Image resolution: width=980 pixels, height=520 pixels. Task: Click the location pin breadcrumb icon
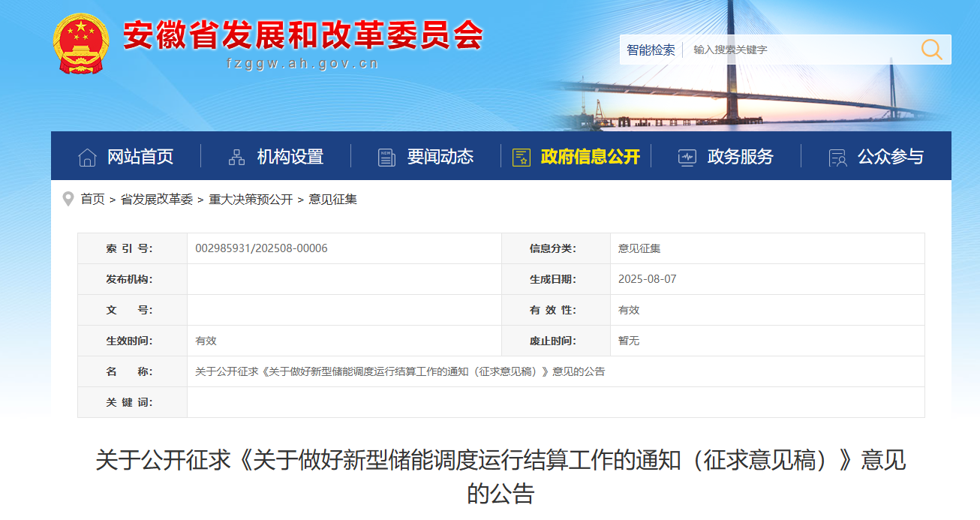coord(68,199)
